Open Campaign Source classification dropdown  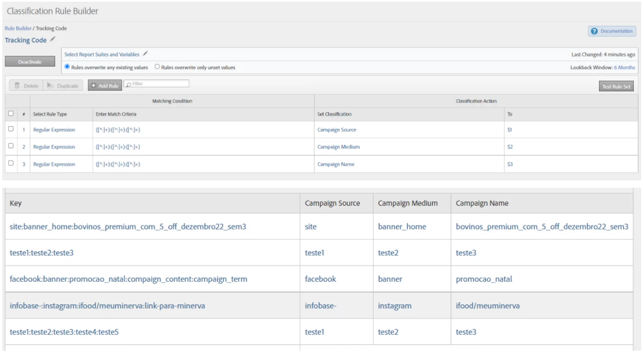[337, 130]
